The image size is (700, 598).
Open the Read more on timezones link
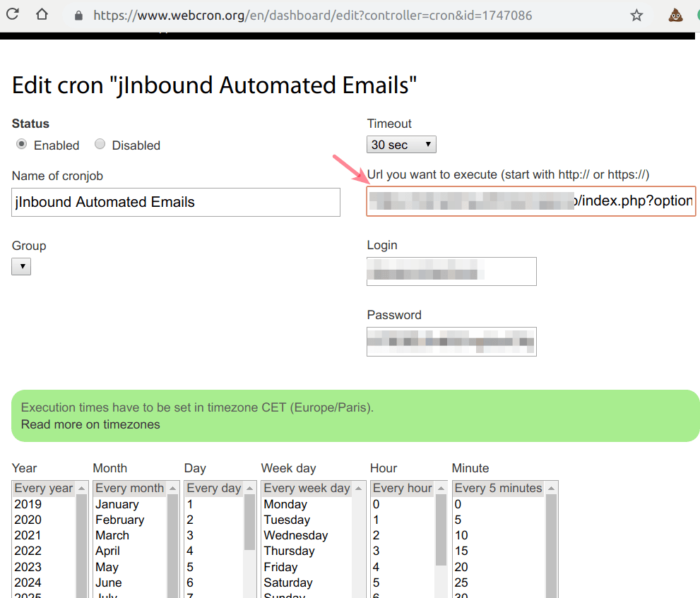click(90, 424)
